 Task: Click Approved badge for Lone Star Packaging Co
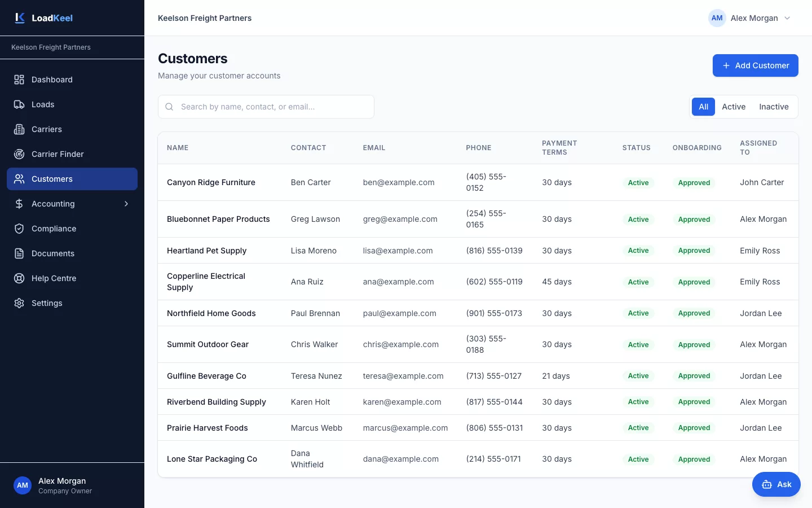694,459
